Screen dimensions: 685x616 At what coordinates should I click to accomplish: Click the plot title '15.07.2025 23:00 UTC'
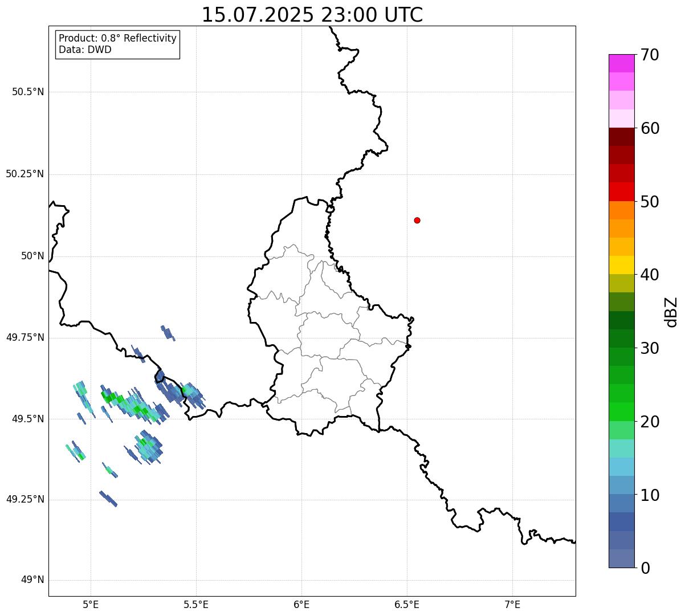pos(312,15)
